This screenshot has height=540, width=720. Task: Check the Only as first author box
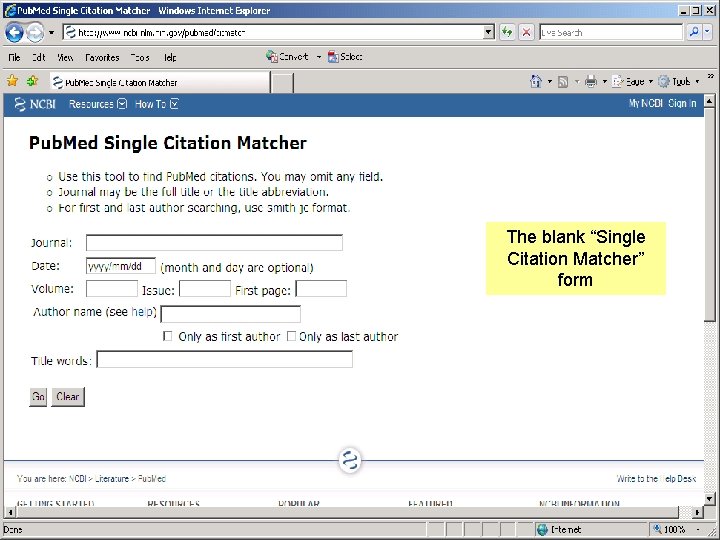pyautogui.click(x=168, y=337)
